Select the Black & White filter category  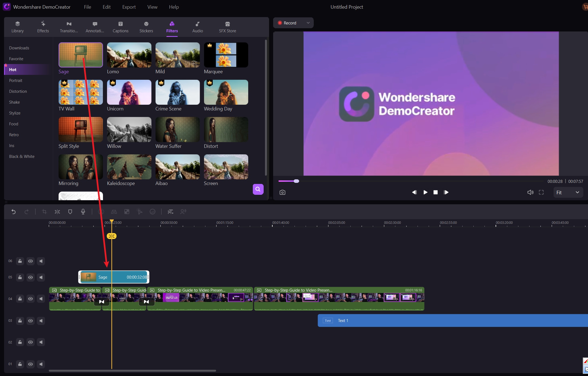[22, 157]
